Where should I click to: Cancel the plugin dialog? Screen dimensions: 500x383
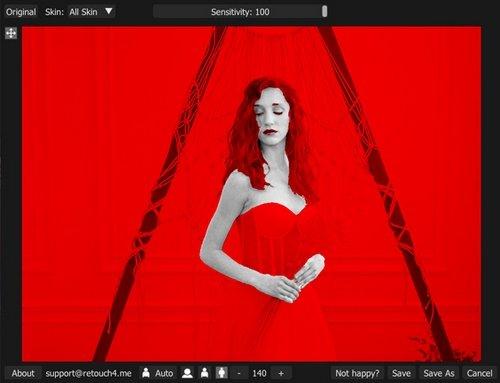[x=479, y=373]
